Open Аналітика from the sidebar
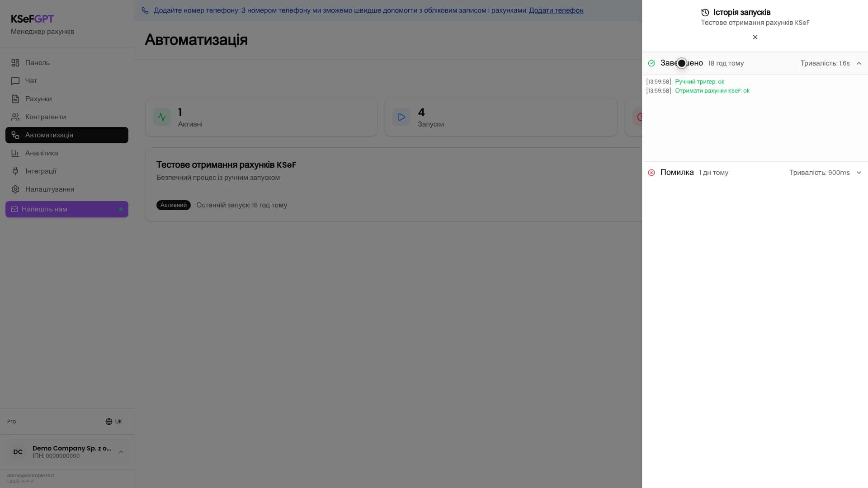This screenshot has height=488, width=868. click(67, 153)
